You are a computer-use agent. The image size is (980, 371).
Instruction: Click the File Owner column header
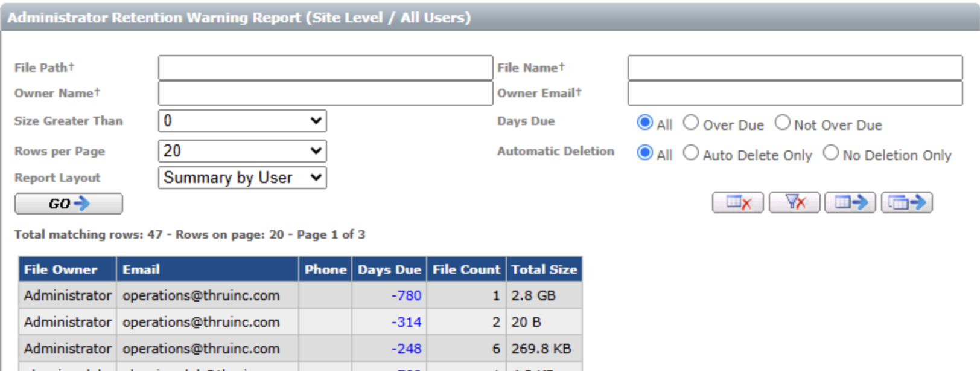click(x=60, y=269)
